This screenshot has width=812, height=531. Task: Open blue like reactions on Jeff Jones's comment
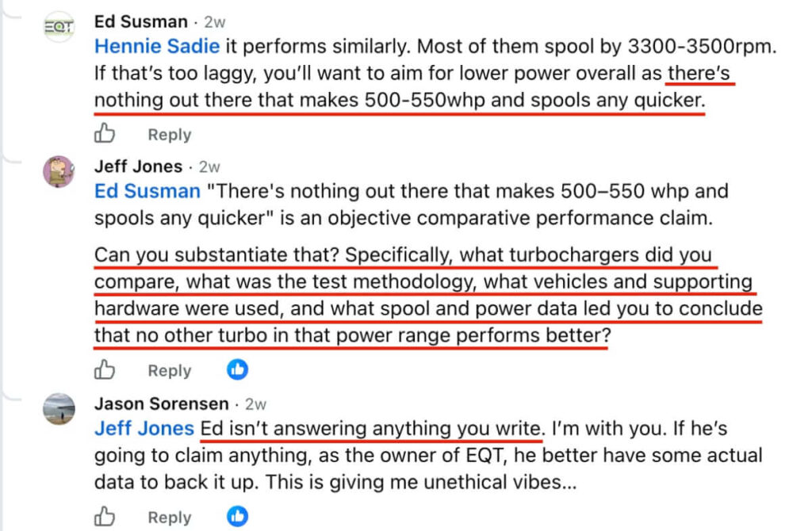pyautogui.click(x=238, y=369)
